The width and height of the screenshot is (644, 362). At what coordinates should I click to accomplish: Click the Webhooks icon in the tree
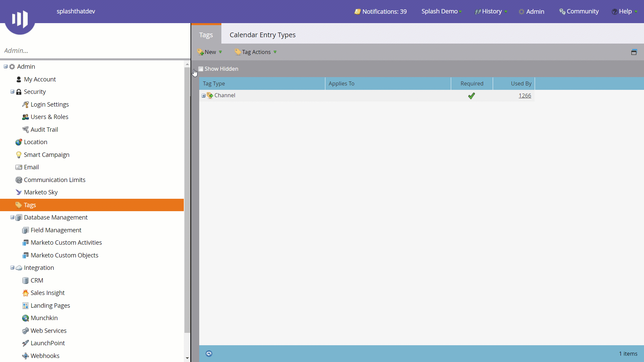tap(25, 356)
